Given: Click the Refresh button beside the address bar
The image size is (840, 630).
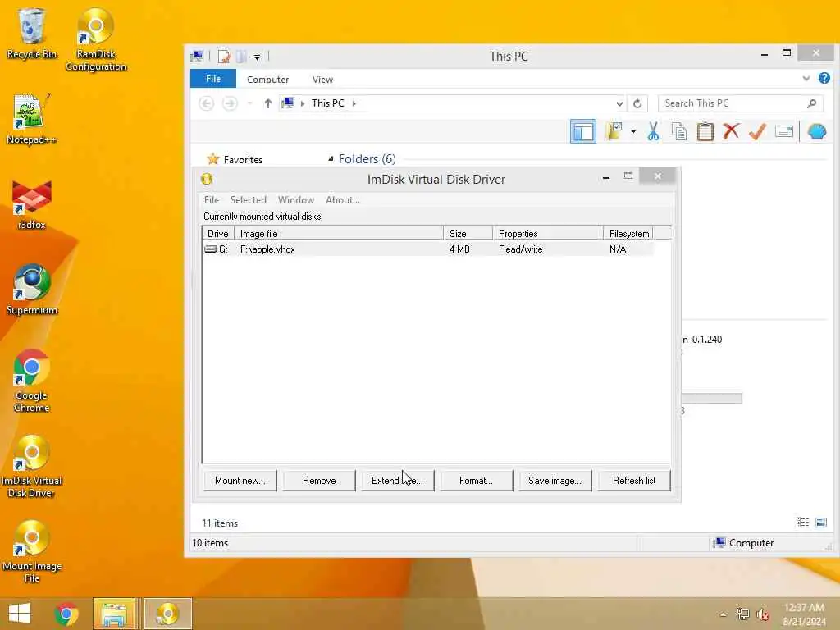Looking at the screenshot, I should (x=637, y=103).
